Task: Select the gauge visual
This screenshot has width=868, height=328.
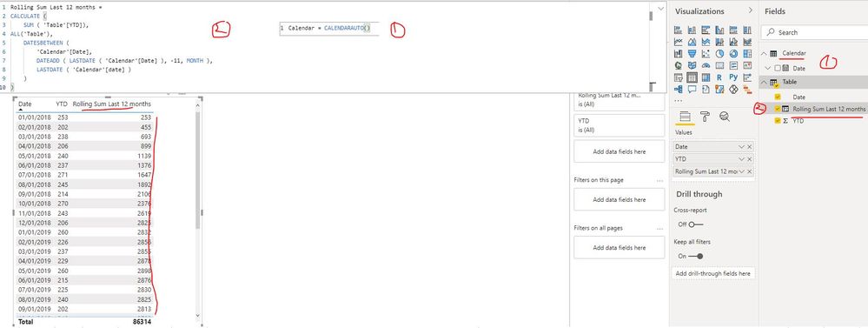Action: (706, 65)
